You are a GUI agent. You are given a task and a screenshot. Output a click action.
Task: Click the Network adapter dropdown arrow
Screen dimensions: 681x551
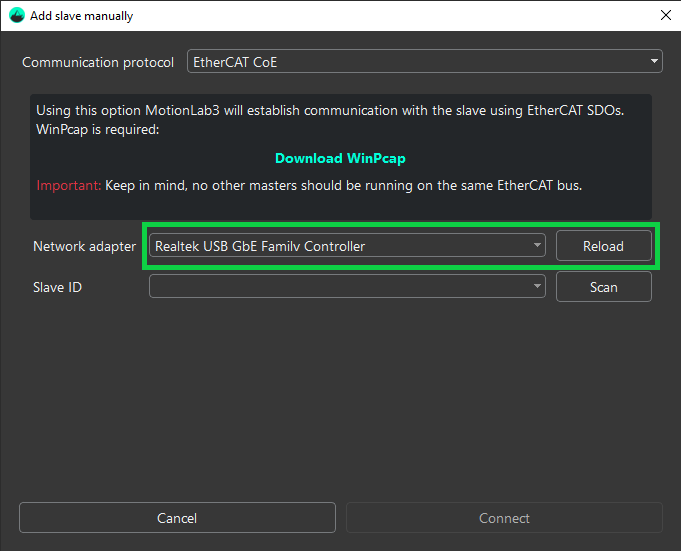[x=538, y=245]
